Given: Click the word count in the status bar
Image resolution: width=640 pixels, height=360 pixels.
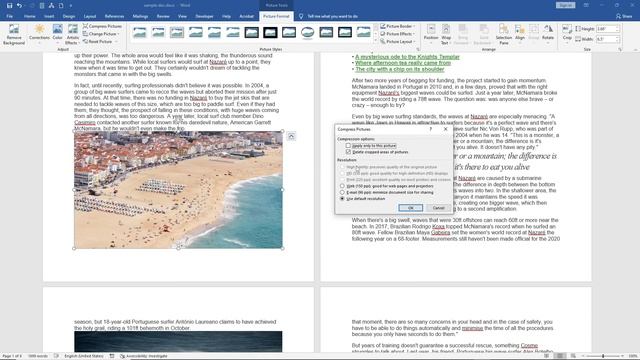Looking at the screenshot, I should [x=38, y=356].
